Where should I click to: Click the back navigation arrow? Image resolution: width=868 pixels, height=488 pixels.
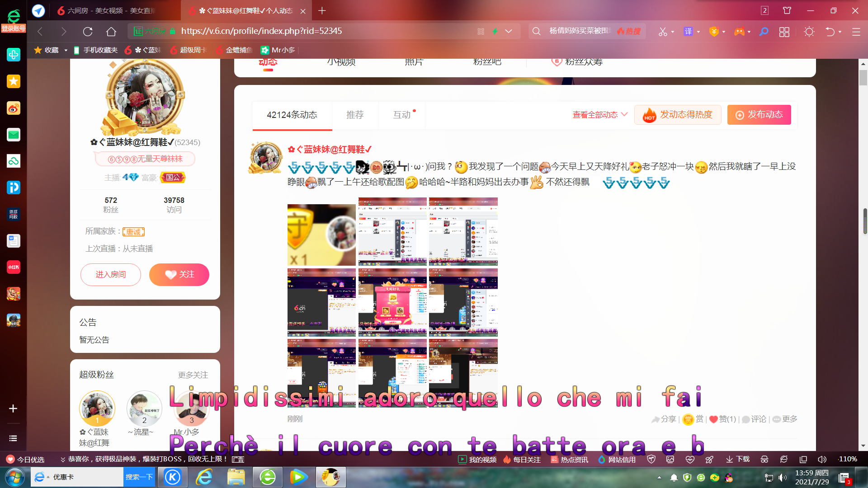click(40, 31)
